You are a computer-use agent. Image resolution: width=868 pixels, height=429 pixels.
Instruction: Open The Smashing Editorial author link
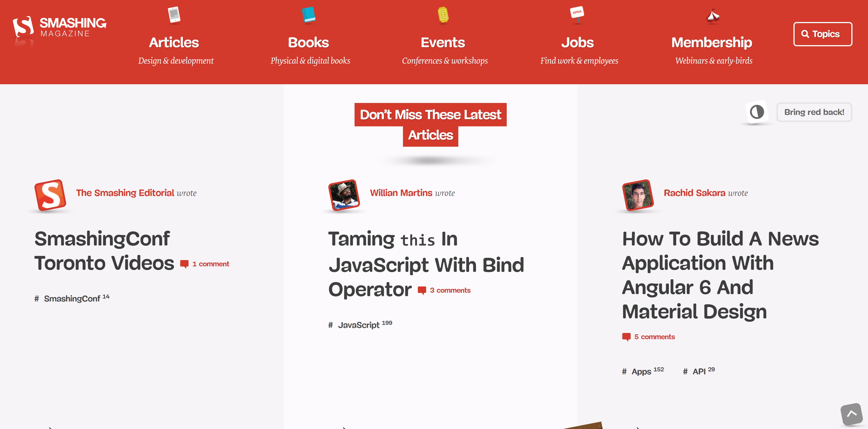click(125, 193)
